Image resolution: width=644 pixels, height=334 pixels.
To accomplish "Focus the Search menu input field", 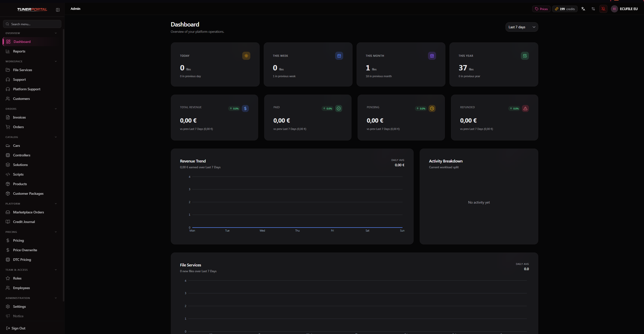I will pyautogui.click(x=32, y=24).
